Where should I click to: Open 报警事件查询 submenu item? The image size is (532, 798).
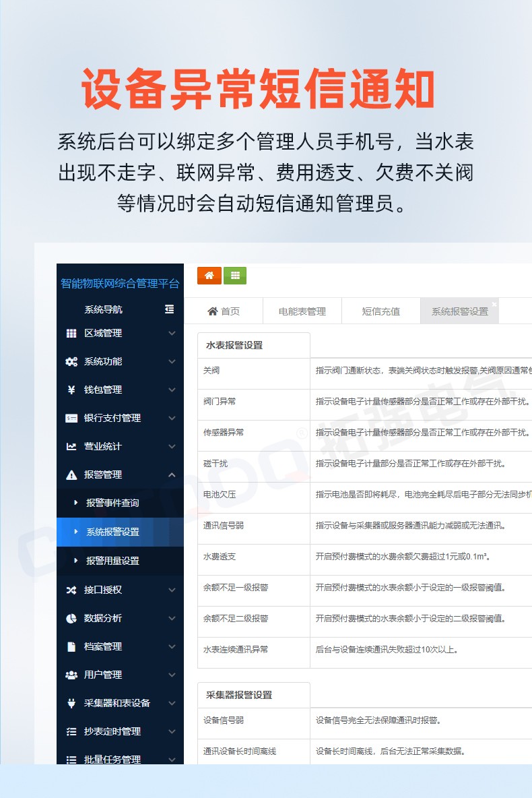(x=112, y=503)
